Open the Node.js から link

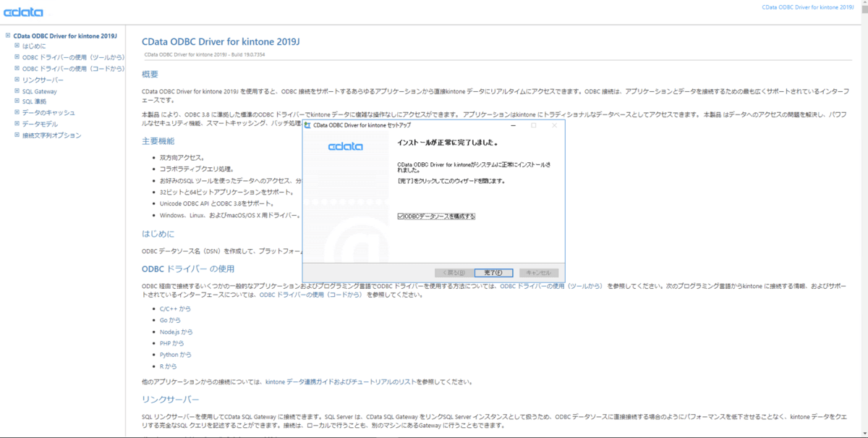point(176,332)
